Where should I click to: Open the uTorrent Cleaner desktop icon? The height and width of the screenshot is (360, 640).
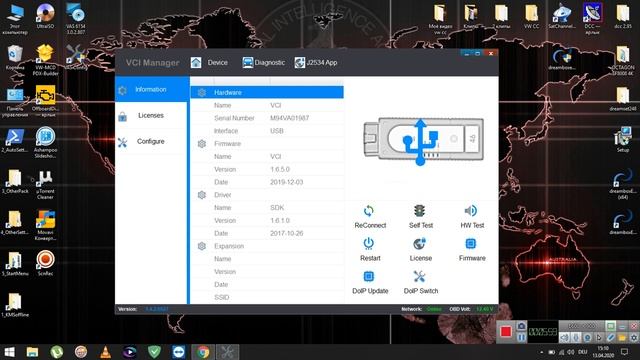pos(45,184)
